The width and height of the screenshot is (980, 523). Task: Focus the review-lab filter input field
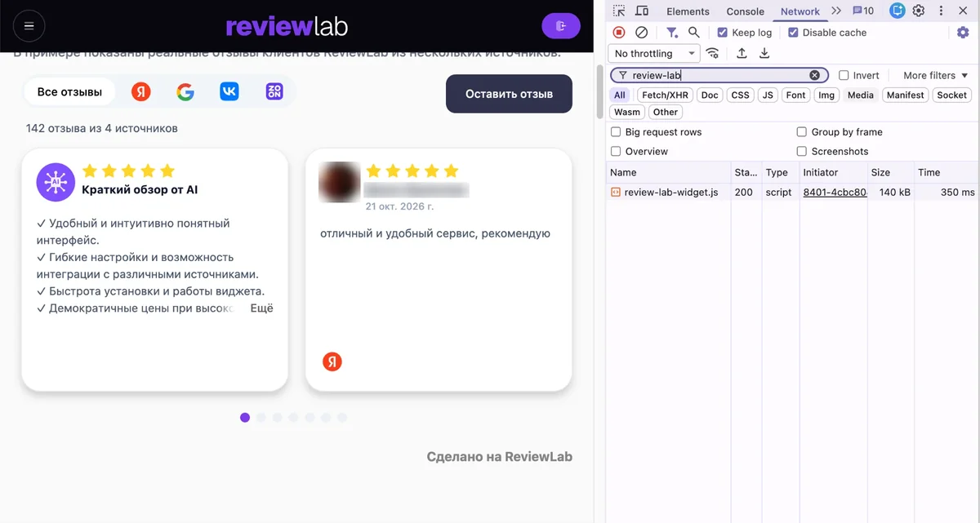719,75
